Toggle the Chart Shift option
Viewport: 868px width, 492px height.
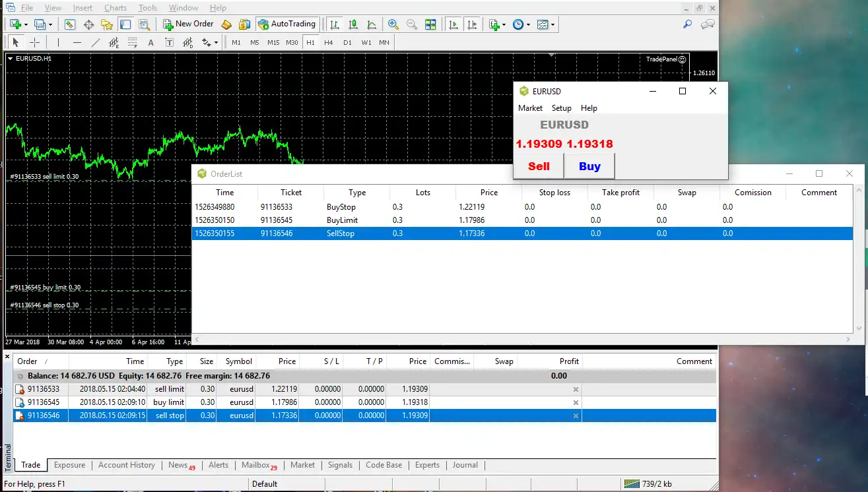coord(471,24)
